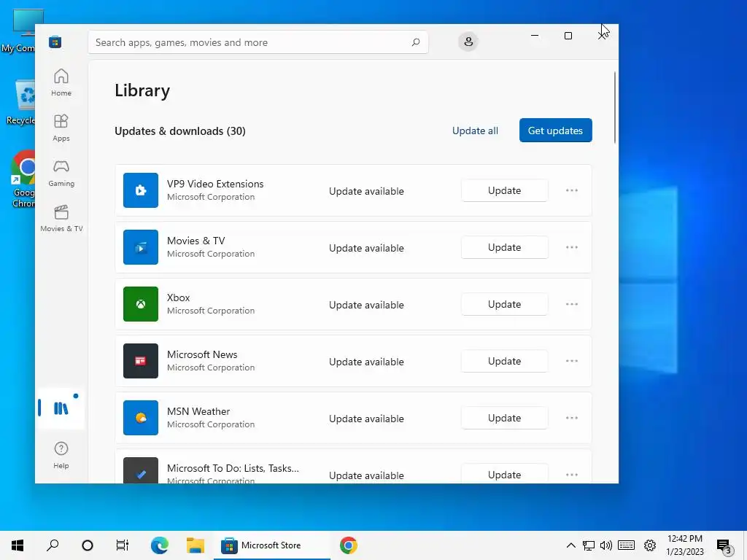The image size is (747, 560).
Task: Open the notification center icon
Action: (724, 546)
